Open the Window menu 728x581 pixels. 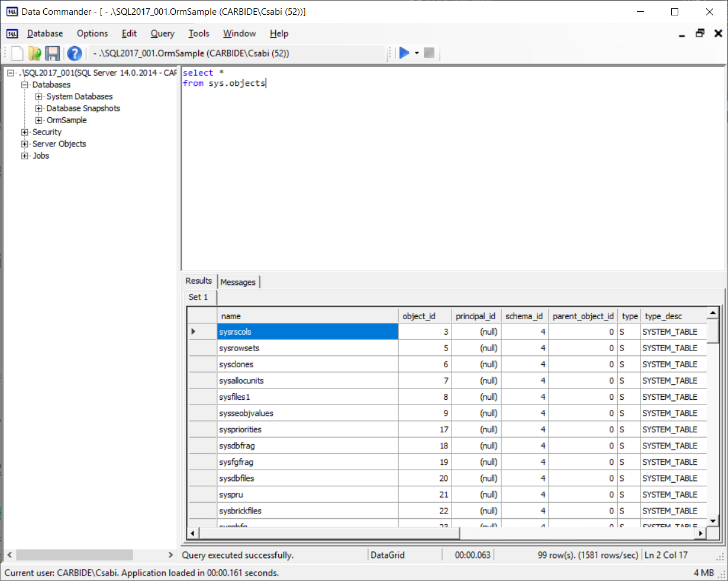click(x=239, y=34)
